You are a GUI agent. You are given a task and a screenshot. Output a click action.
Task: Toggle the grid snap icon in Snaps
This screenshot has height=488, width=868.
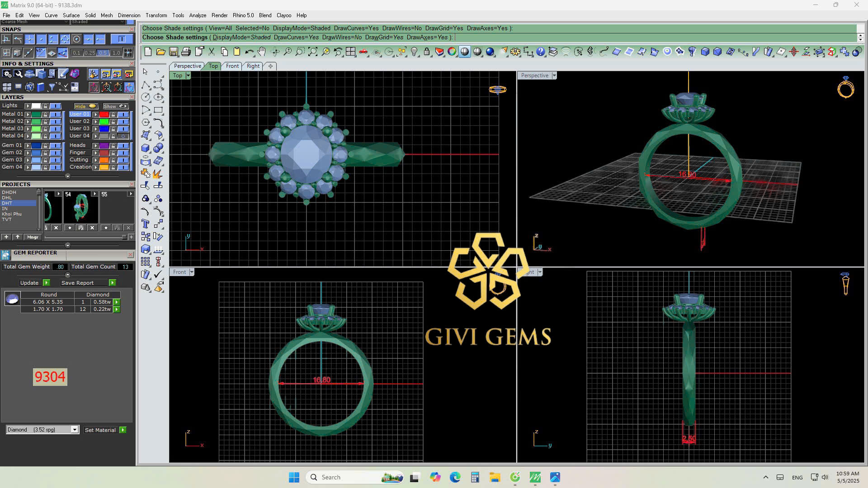[x=128, y=53]
